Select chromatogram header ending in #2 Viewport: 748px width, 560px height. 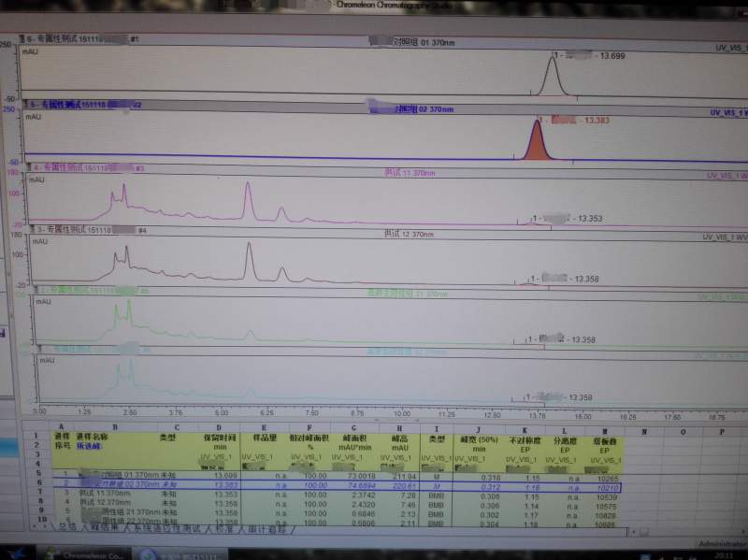(x=83, y=104)
